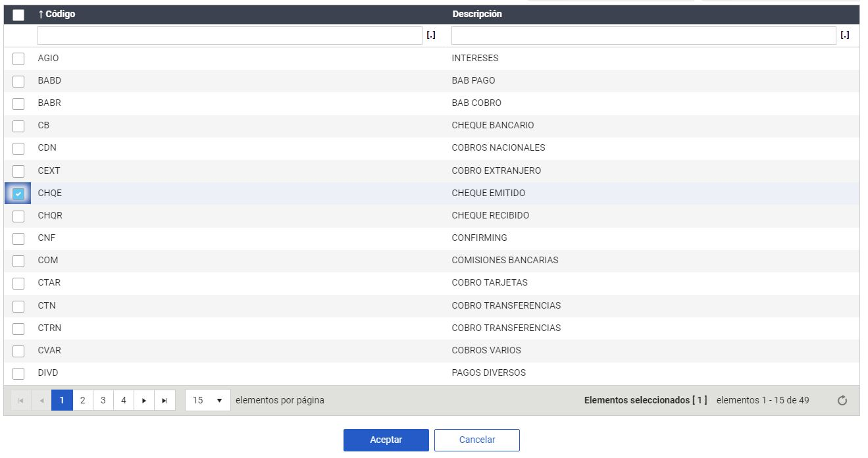Toggle the select-all checkbox in header
Screen dimensions: 868x458
(x=18, y=14)
